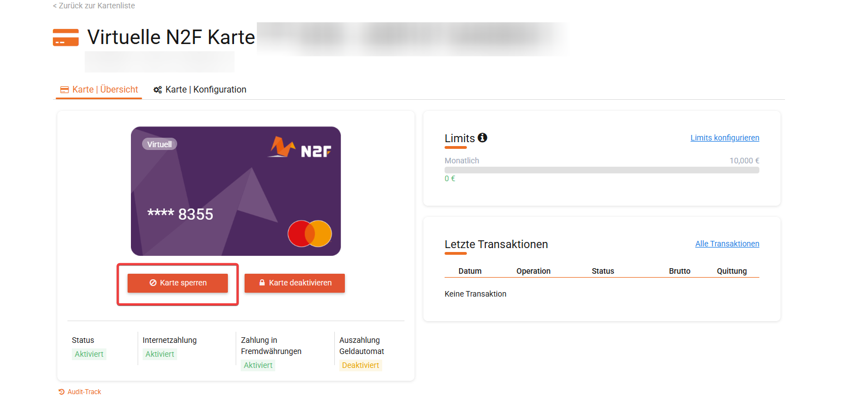Click the card icon on Übersicht tab
Image resolution: width=868 pixels, height=412 pixels.
65,90
